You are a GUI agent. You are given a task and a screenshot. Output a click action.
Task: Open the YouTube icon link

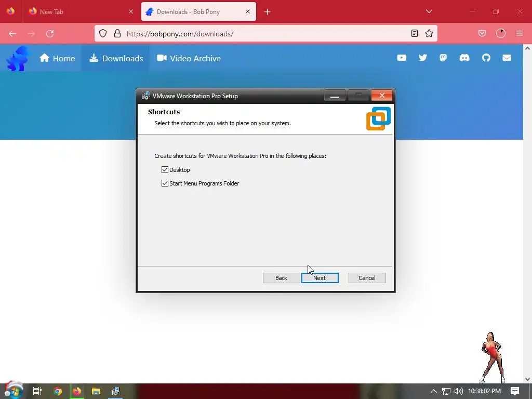[402, 58]
